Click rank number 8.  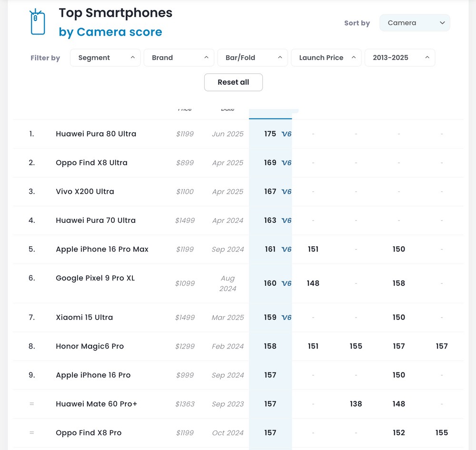point(31,346)
